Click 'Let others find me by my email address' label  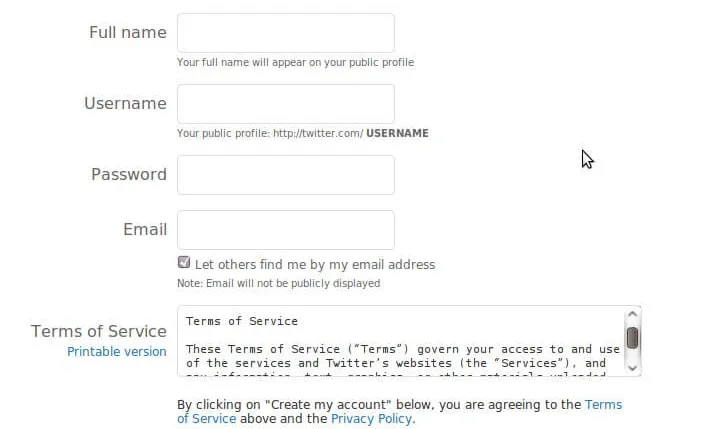(x=315, y=265)
